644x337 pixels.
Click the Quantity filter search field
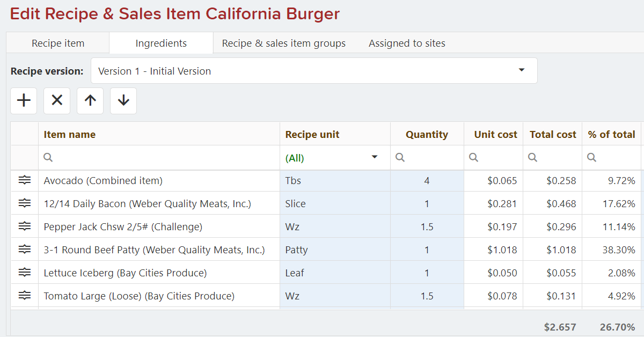429,158
